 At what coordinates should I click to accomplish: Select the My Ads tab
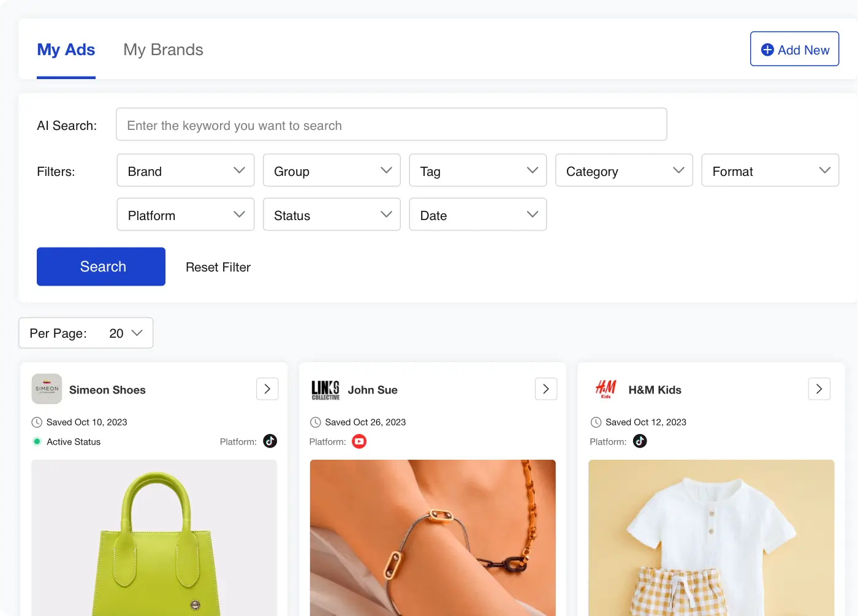(x=66, y=50)
